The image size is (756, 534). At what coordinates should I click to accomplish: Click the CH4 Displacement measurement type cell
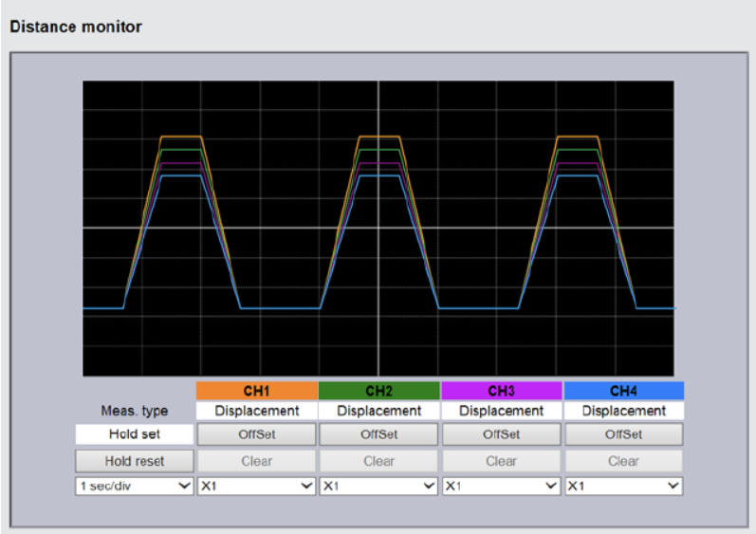coord(624,411)
